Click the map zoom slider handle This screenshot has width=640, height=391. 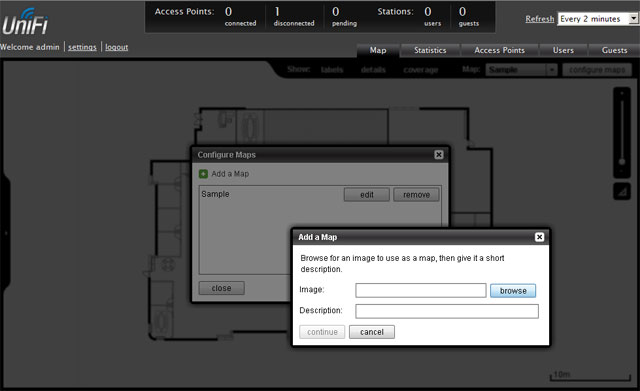(x=622, y=162)
